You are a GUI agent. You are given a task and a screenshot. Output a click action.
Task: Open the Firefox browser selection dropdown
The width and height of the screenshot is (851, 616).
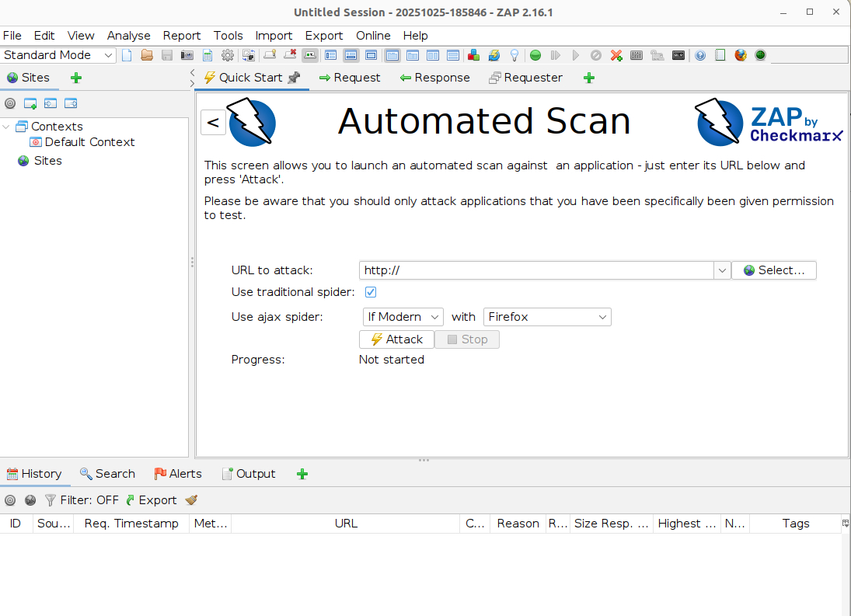547,317
